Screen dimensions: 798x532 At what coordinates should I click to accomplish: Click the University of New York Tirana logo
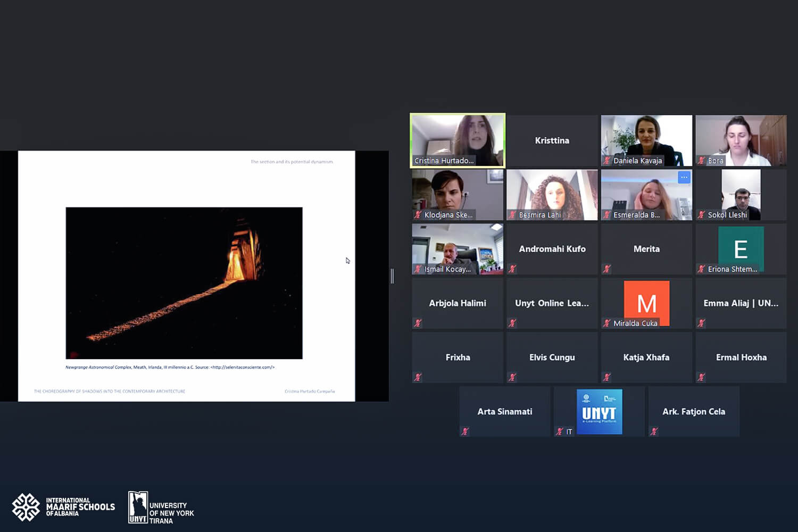coord(161,508)
